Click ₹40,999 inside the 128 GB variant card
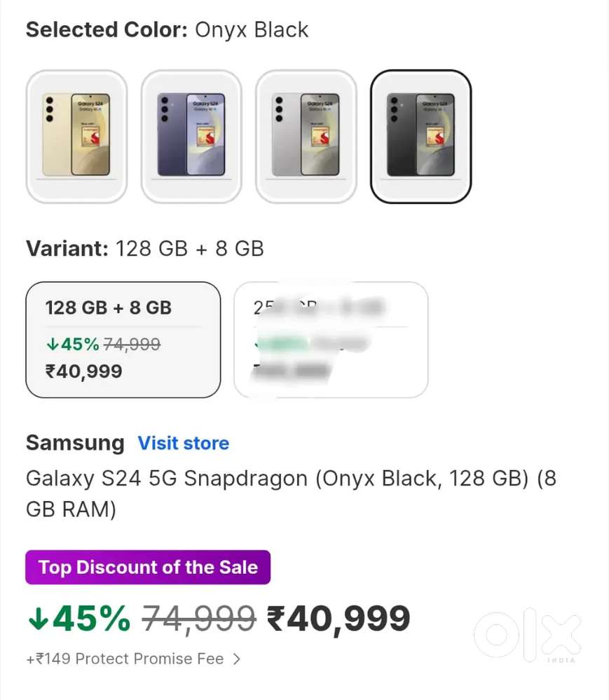 pyautogui.click(x=83, y=371)
